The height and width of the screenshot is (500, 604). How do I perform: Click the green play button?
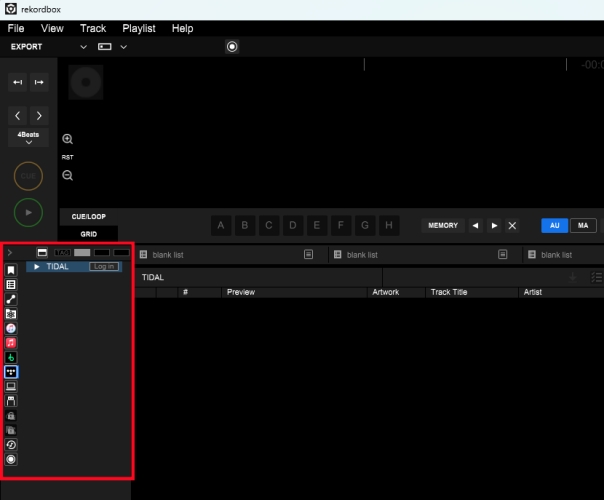click(28, 212)
